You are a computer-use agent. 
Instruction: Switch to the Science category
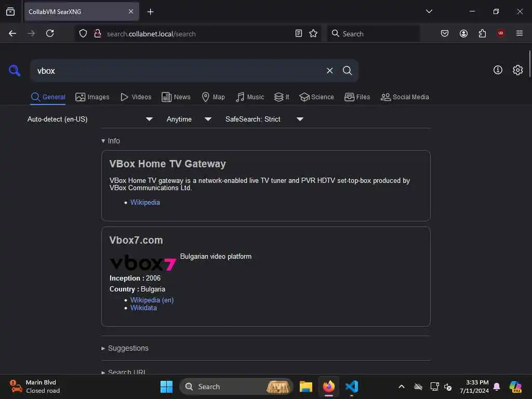pyautogui.click(x=316, y=97)
